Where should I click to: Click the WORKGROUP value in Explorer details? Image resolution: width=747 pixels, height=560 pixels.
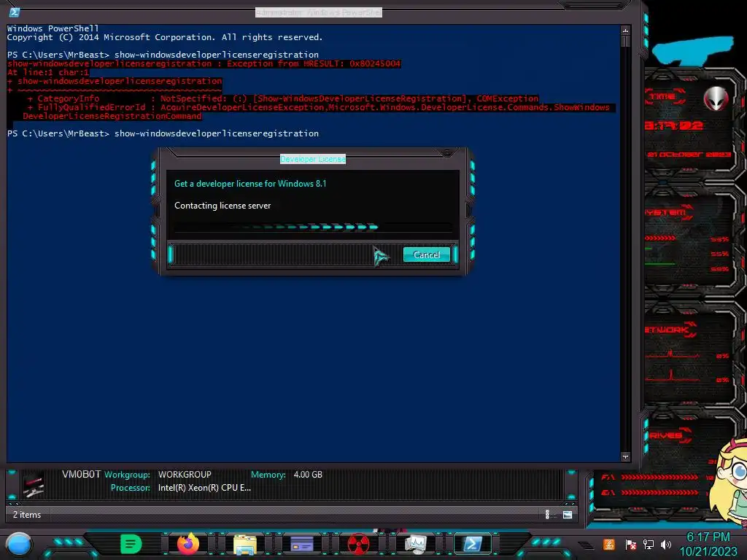(185, 475)
